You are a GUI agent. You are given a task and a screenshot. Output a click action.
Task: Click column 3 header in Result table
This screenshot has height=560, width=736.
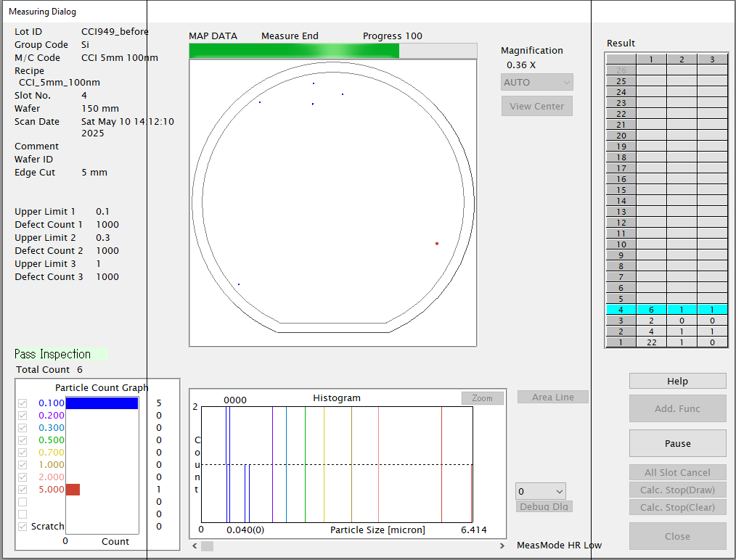712,59
